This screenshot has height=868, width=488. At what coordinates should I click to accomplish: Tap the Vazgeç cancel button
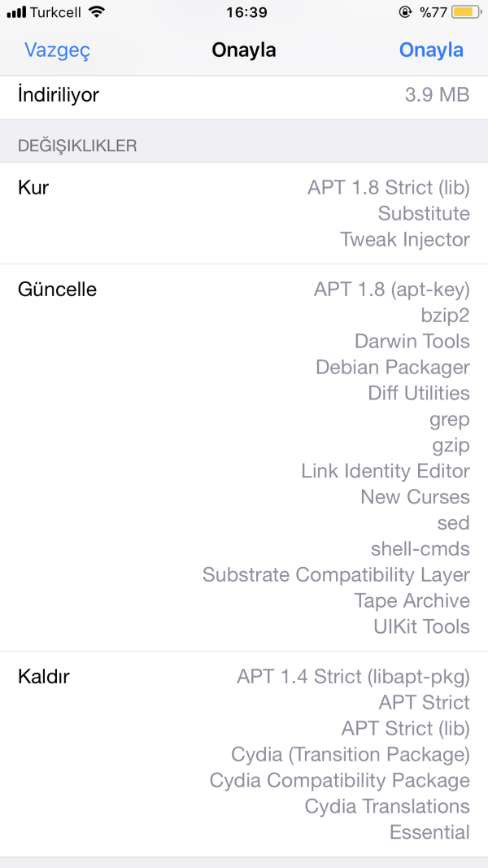57,50
